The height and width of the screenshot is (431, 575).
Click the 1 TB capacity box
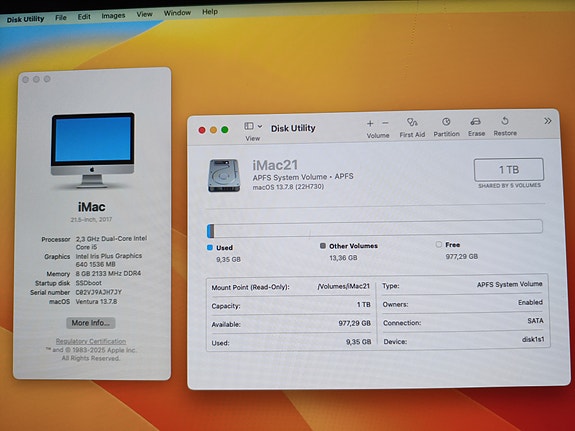click(x=509, y=169)
